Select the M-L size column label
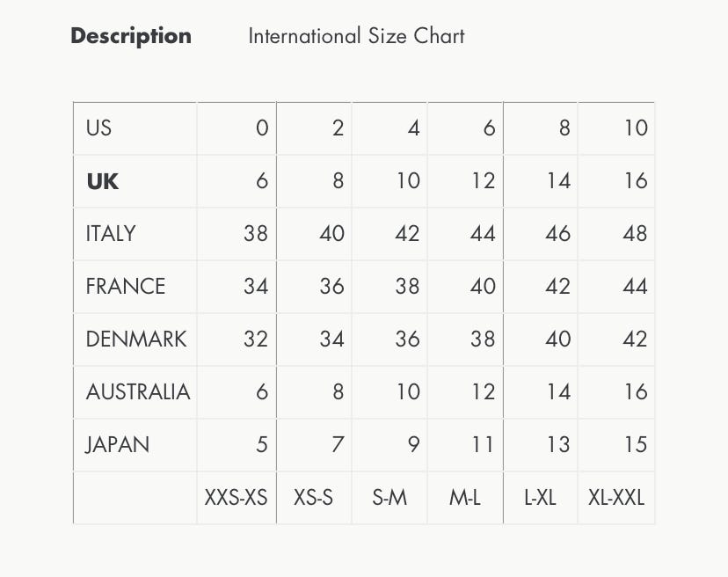Viewport: 728px width, 577px height. pos(465,498)
